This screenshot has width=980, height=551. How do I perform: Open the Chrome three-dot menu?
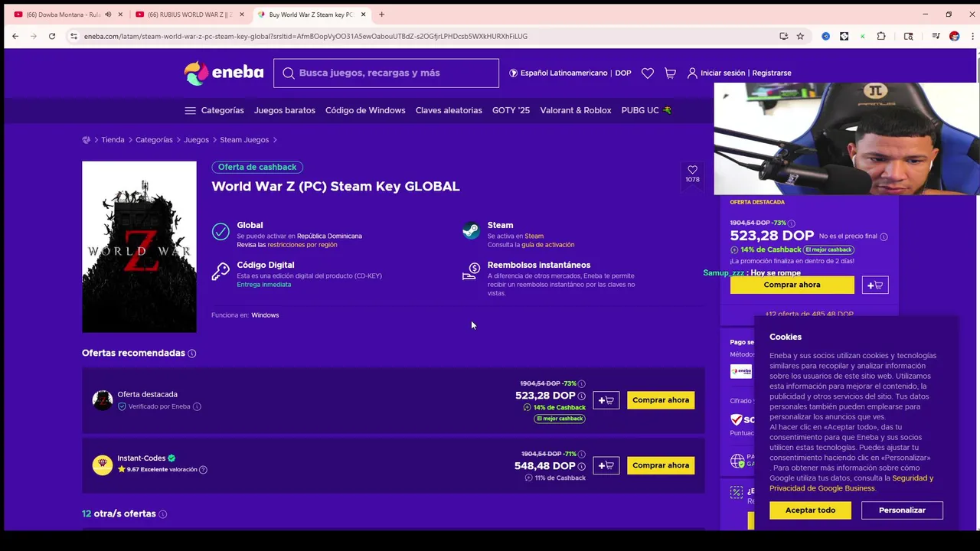[x=971, y=36]
